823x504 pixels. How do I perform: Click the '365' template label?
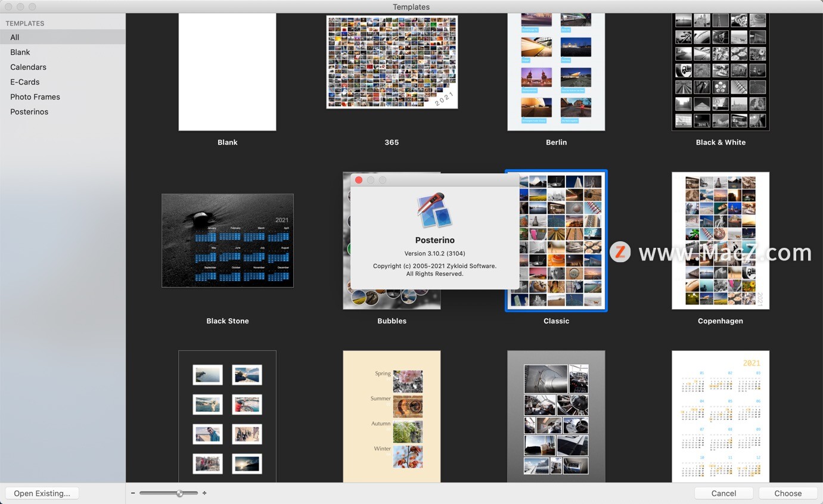(392, 142)
